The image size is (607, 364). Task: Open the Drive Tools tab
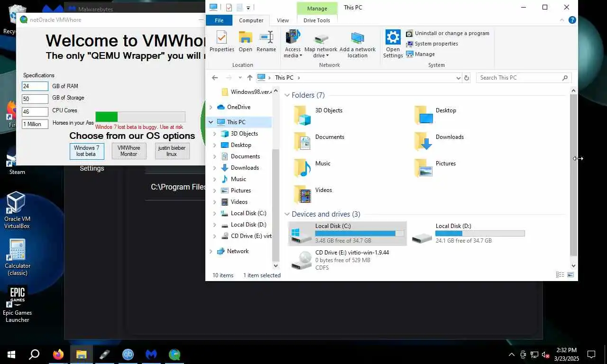point(317,20)
